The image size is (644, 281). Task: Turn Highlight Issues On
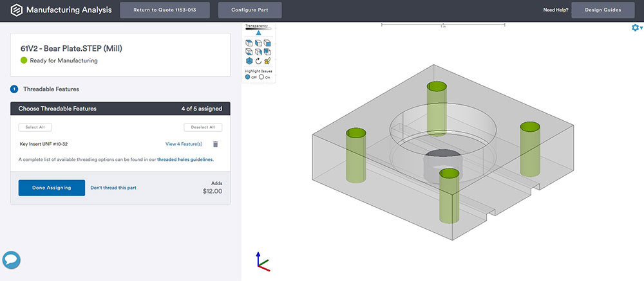[261, 77]
